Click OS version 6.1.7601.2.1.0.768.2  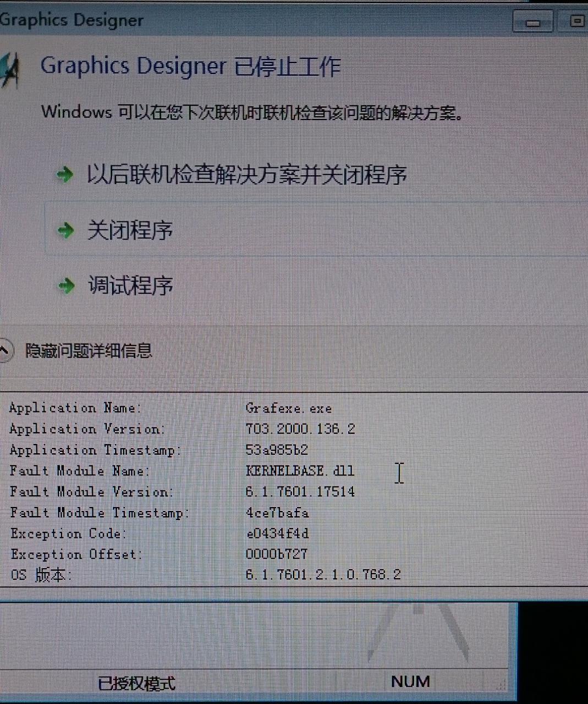pos(323,575)
